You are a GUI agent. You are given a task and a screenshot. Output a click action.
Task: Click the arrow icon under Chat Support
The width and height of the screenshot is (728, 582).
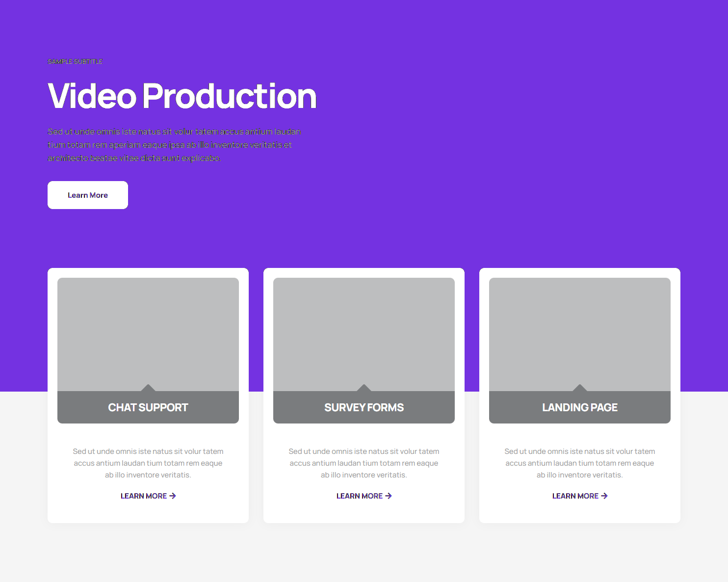173,496
